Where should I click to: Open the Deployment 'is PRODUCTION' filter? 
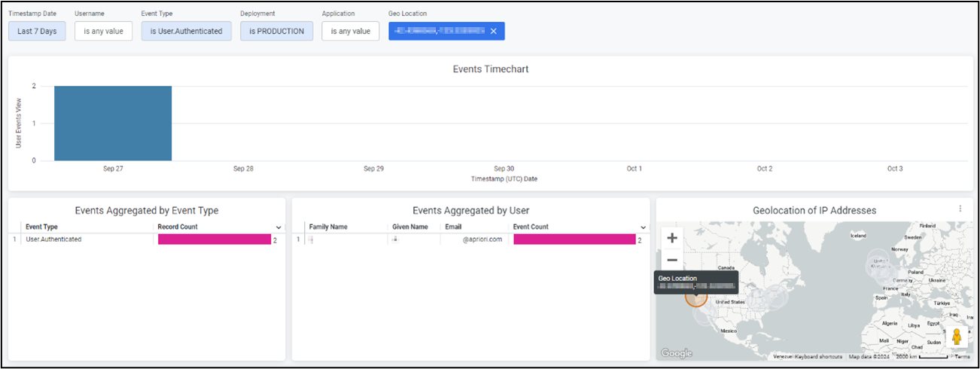pyautogui.click(x=276, y=31)
